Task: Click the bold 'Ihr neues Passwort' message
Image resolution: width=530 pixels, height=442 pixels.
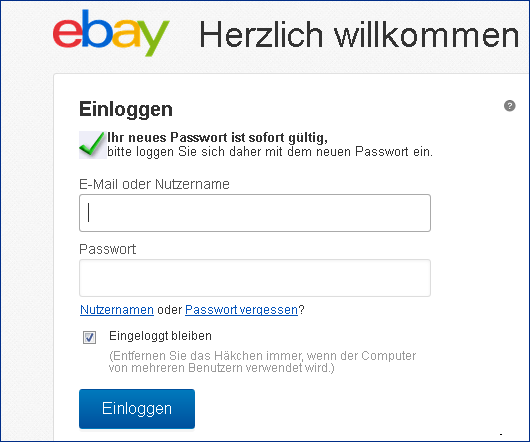Action: [217, 138]
